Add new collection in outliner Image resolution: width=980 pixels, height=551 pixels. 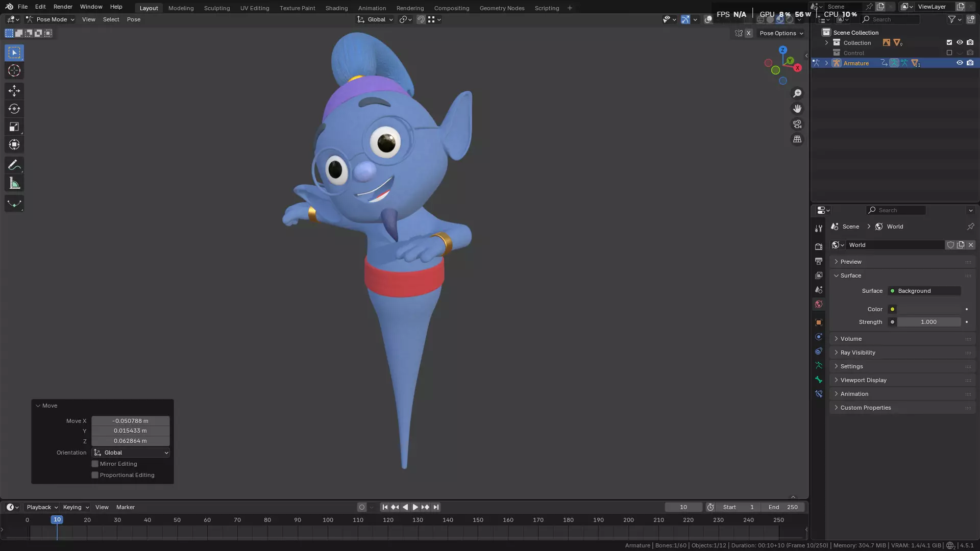tap(970, 19)
